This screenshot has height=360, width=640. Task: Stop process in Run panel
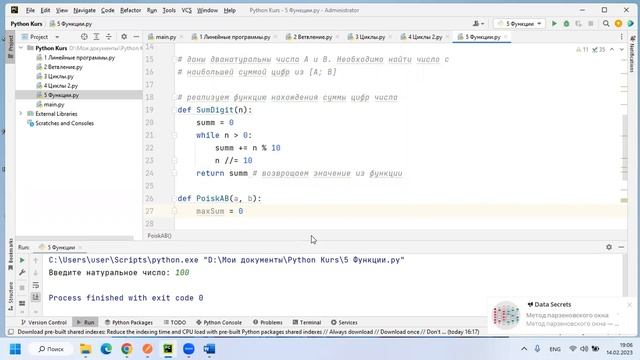pyautogui.click(x=22, y=288)
